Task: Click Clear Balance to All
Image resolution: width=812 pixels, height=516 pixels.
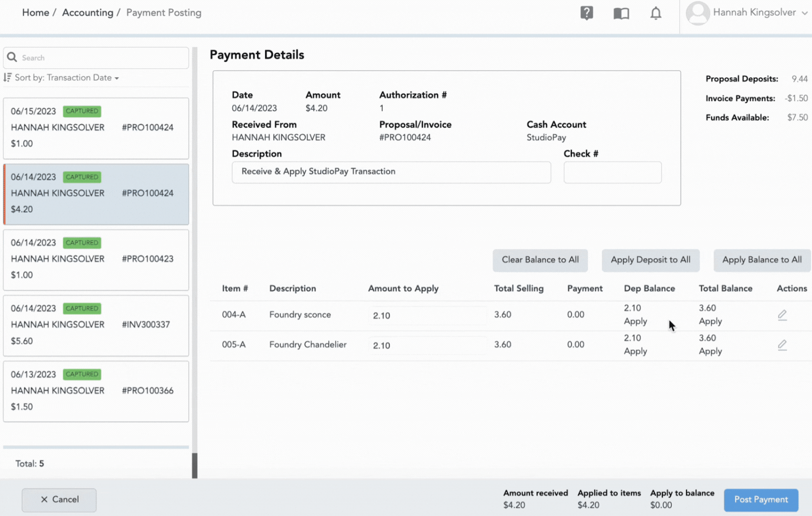Action: point(540,260)
